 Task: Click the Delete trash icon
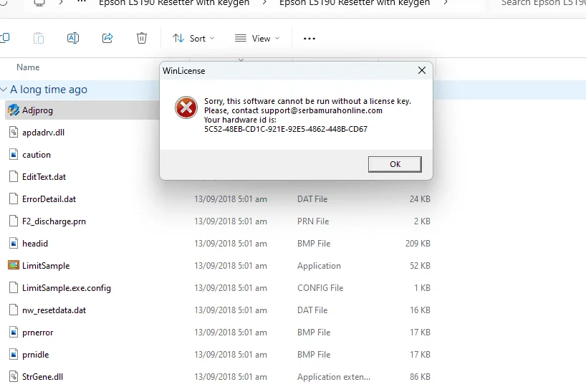[142, 38]
